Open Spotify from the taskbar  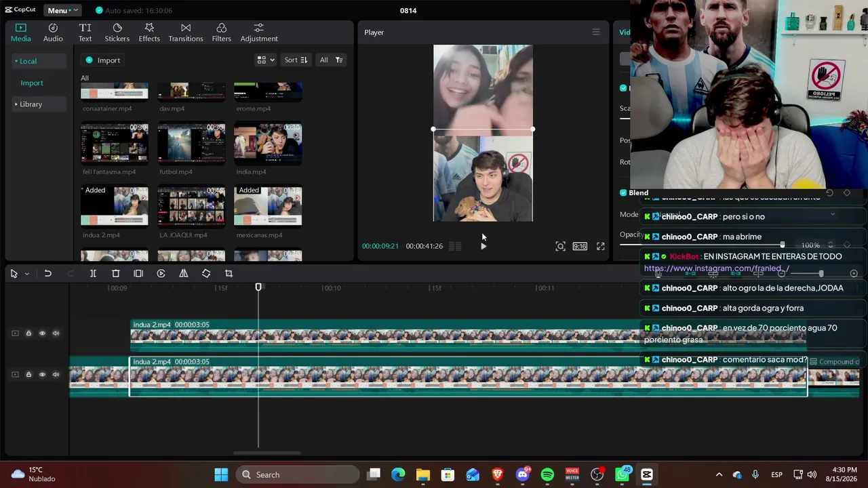[x=547, y=474]
